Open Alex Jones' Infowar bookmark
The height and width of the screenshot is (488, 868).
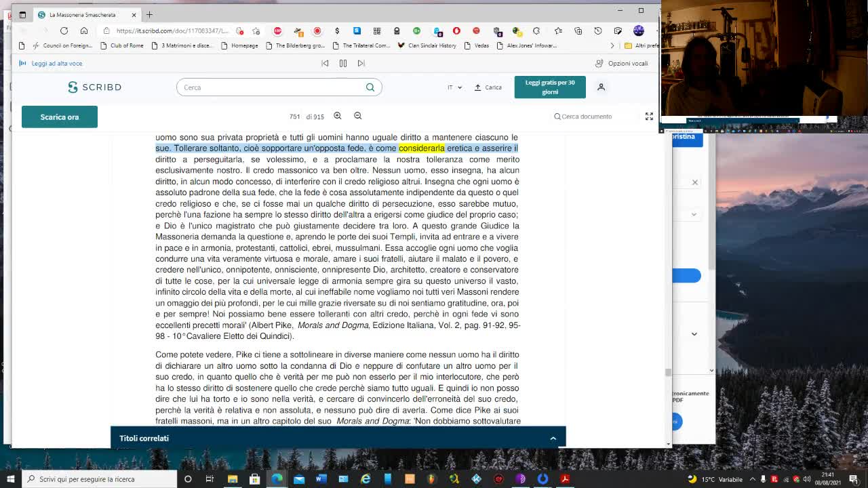tap(527, 45)
